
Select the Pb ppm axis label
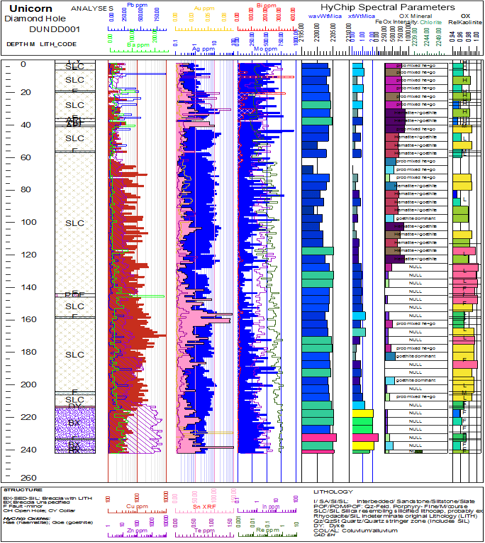(137, 5)
